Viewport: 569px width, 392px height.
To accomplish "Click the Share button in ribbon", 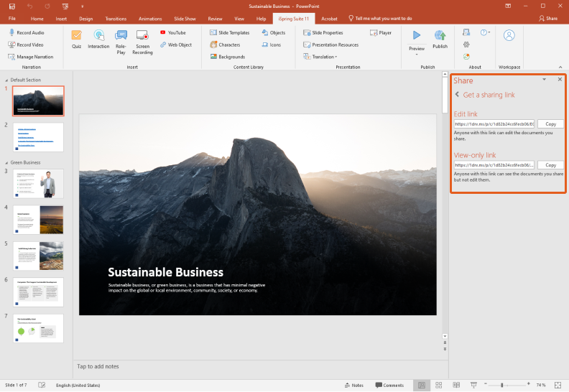I will 548,19.
